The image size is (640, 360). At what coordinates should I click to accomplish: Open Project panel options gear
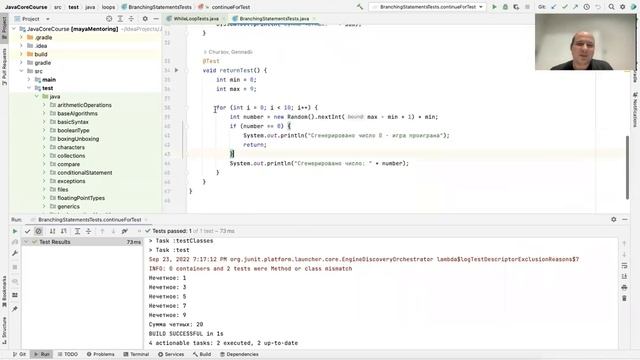click(145, 19)
